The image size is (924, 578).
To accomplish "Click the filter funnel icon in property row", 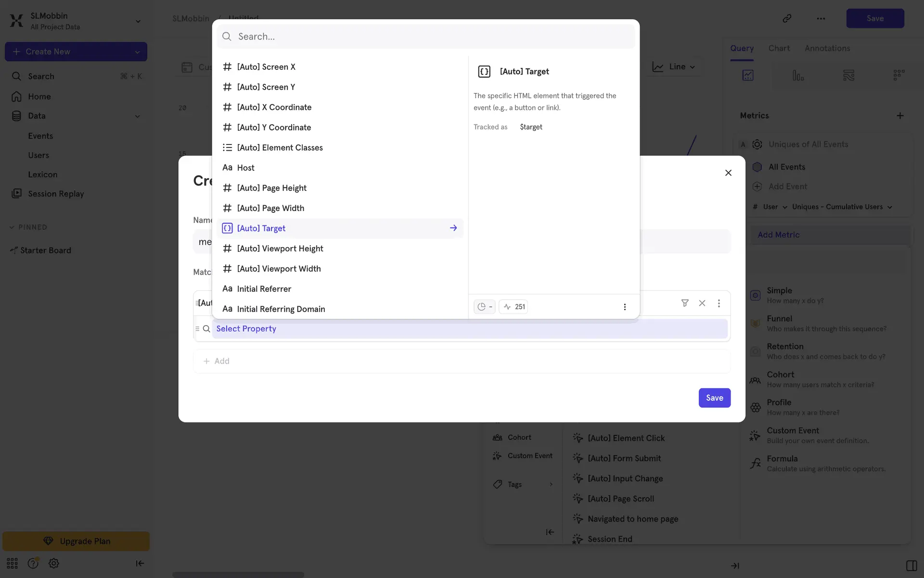I will tap(685, 303).
